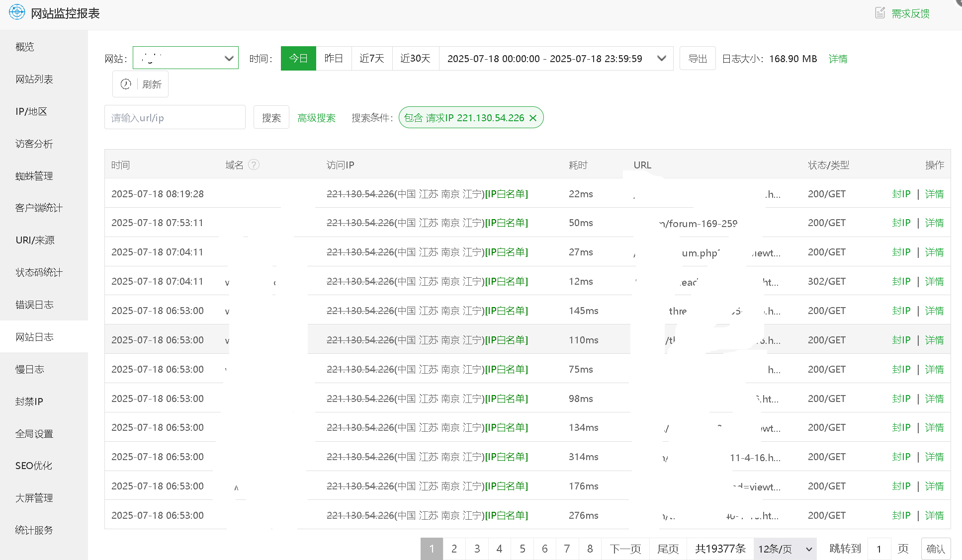The height and width of the screenshot is (560, 962).
Task: Click 封IP for the 110ms row
Action: [901, 340]
